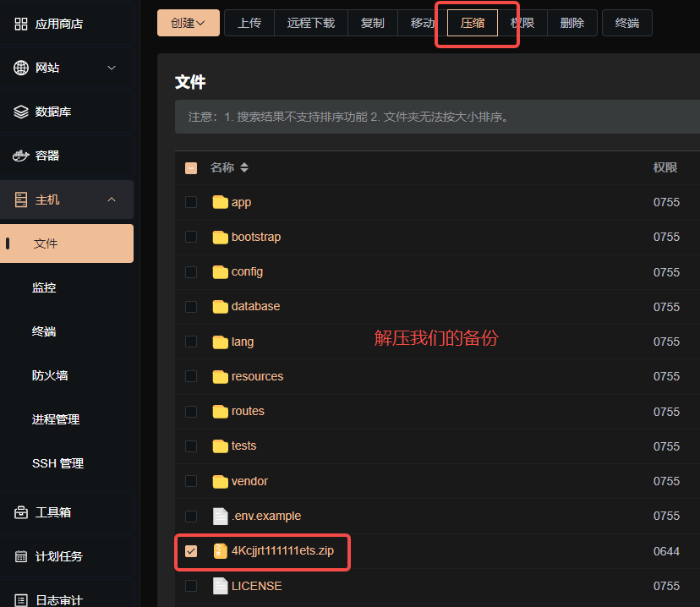Click the Toolbox briefcase icon

[21, 512]
